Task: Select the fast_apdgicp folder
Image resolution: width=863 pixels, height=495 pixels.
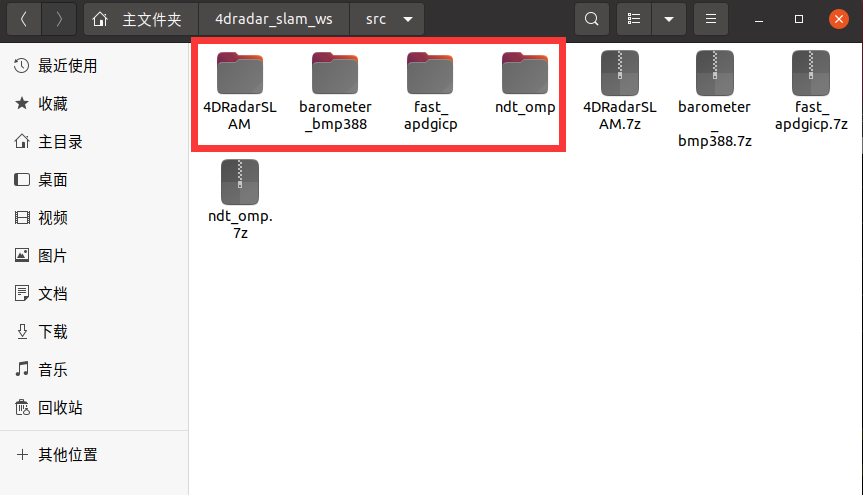Action: [x=430, y=91]
